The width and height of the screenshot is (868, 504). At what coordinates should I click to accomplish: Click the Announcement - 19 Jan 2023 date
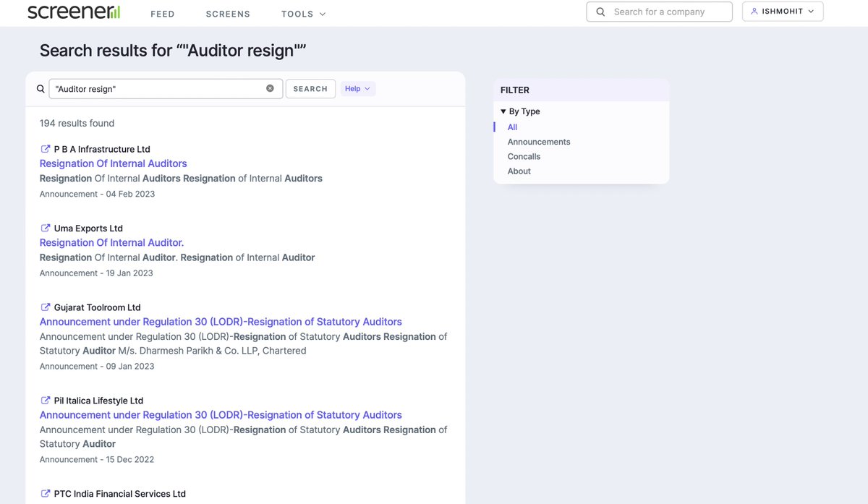click(96, 273)
